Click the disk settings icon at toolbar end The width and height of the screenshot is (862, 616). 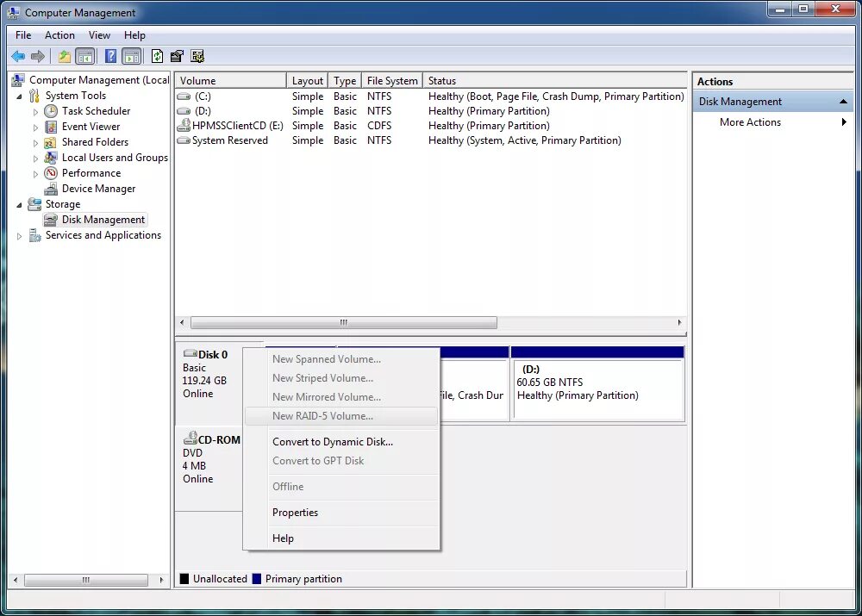[x=197, y=56]
